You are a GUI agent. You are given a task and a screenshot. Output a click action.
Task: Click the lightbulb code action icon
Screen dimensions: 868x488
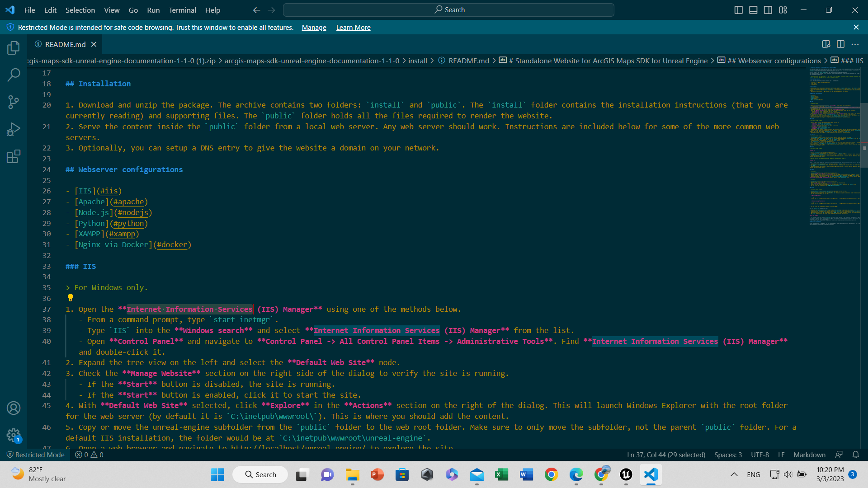[70, 298]
